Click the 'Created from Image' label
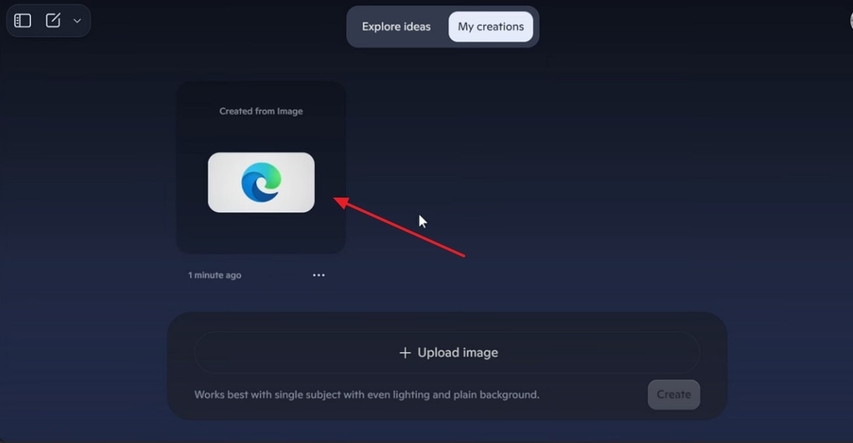Image resolution: width=853 pixels, height=443 pixels. pos(261,111)
